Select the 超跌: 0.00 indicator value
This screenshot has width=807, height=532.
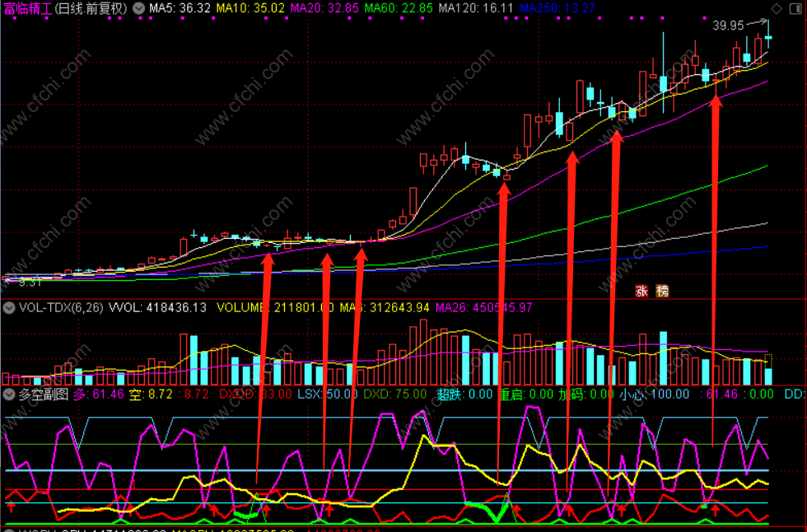464,394
